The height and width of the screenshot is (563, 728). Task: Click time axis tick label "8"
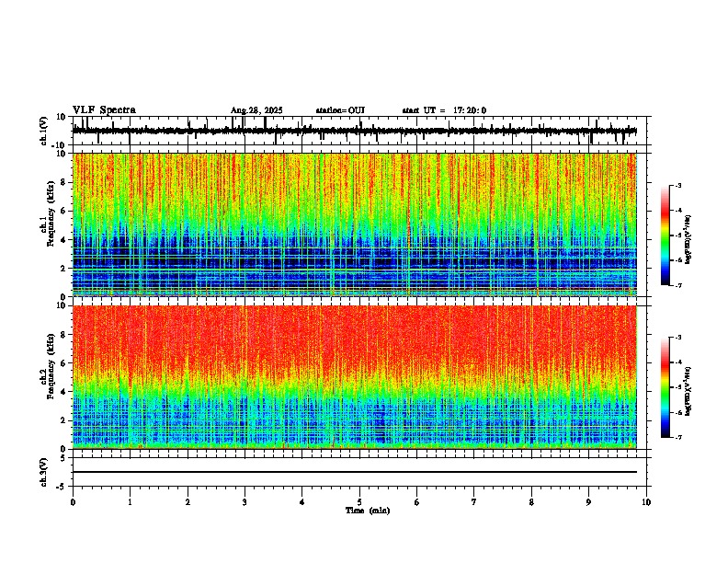pos(531,502)
